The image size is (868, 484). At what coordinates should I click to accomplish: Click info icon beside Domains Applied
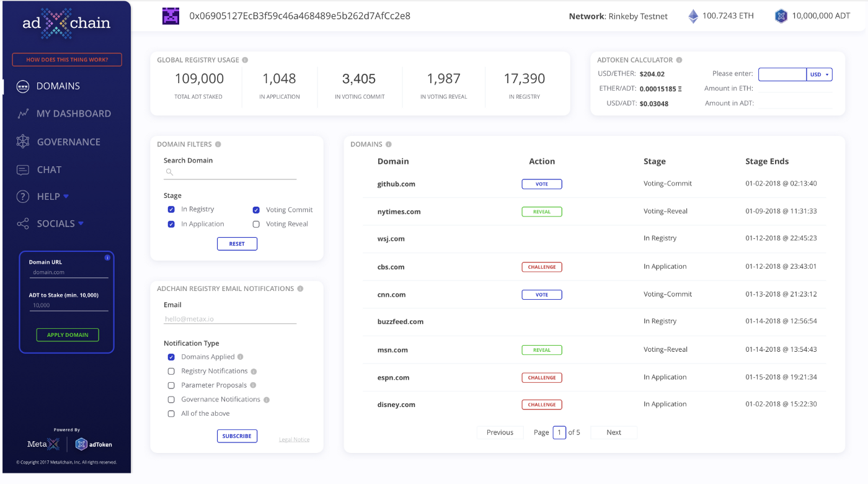(x=241, y=357)
